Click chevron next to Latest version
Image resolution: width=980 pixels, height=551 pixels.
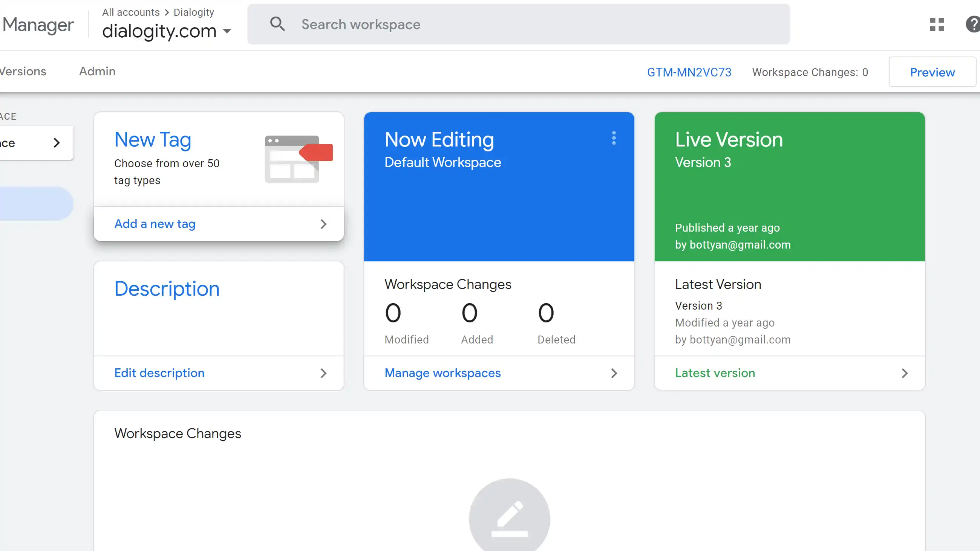[x=904, y=373]
